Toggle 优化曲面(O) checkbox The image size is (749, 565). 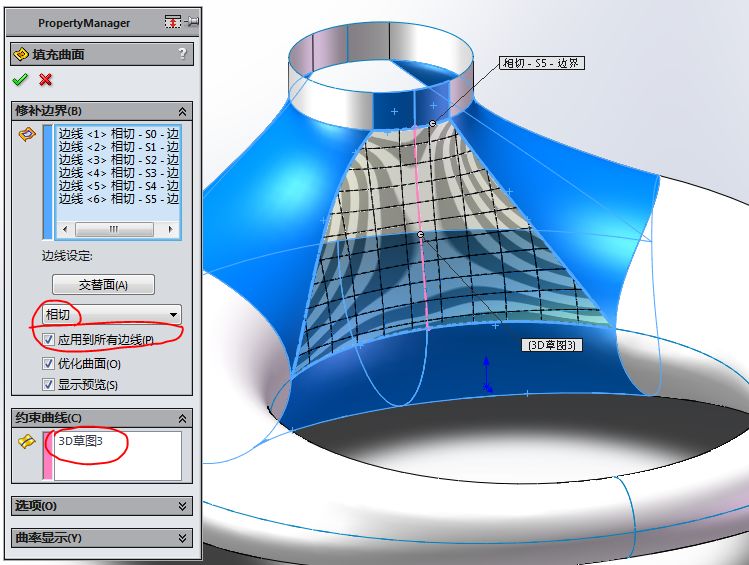coord(48,363)
